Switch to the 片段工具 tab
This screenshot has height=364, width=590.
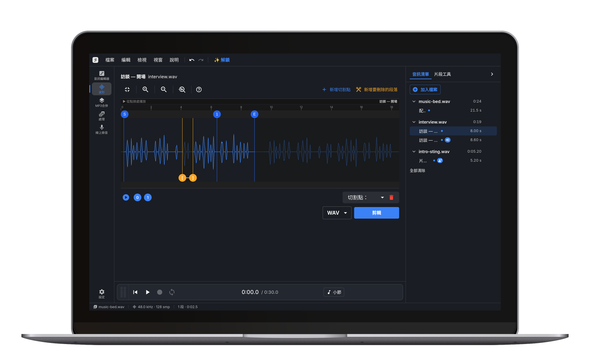point(442,74)
